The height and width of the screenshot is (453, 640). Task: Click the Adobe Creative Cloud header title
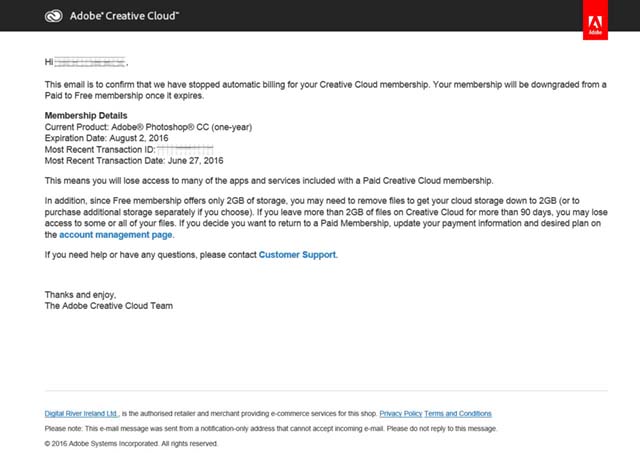click(x=124, y=16)
